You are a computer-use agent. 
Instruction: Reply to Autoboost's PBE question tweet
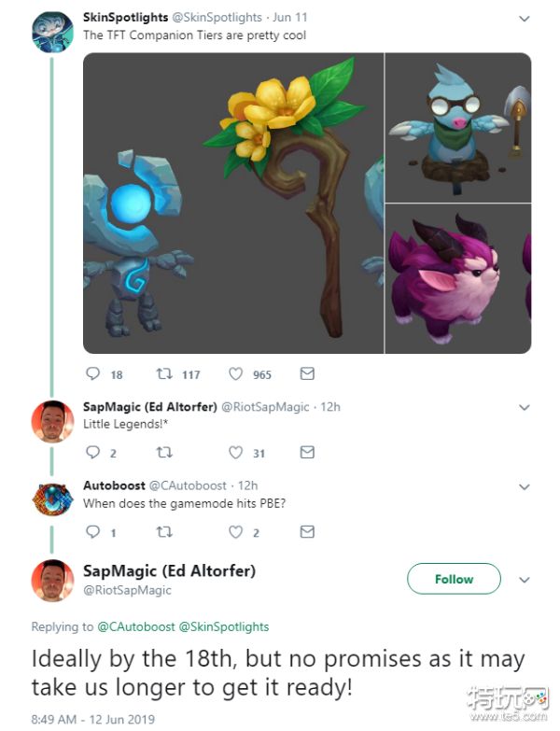tap(93, 531)
